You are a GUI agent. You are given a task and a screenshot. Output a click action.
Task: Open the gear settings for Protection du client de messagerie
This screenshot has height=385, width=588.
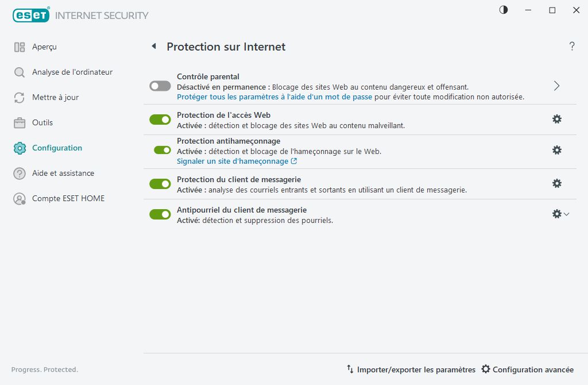click(x=556, y=182)
